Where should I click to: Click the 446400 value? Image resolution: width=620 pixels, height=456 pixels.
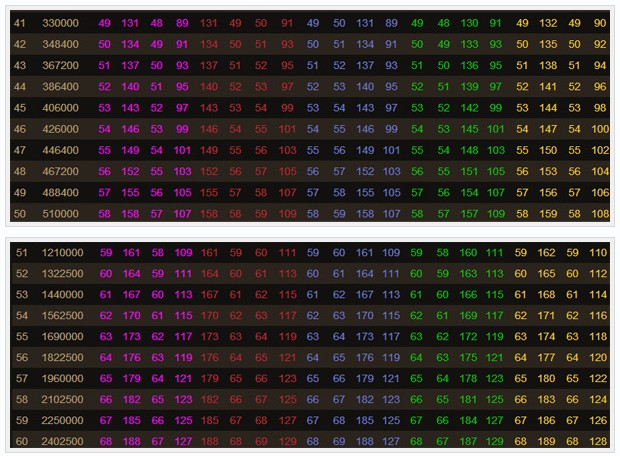pos(60,150)
